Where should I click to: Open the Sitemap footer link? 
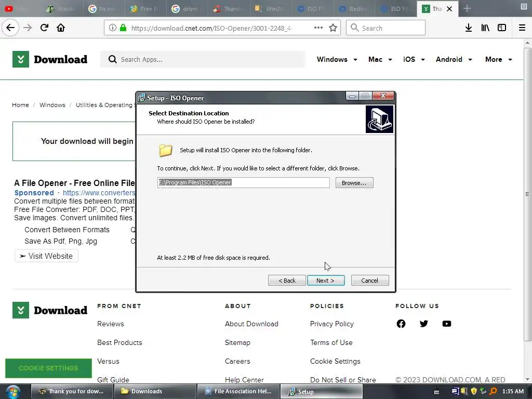coord(237,342)
